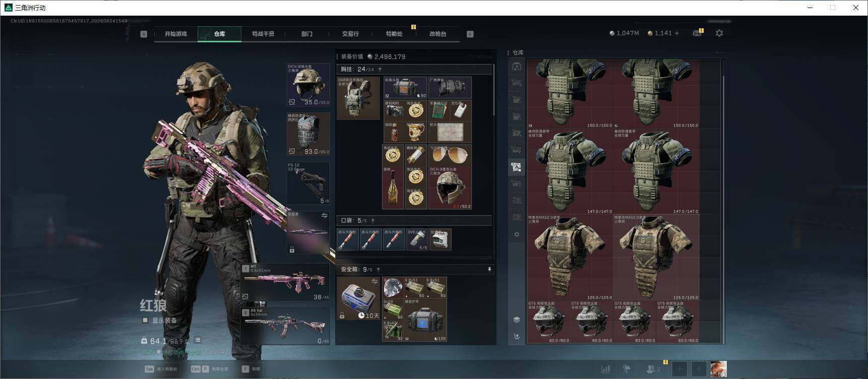Select the map item in chest rig
The image size is (868, 379).
[x=450, y=133]
